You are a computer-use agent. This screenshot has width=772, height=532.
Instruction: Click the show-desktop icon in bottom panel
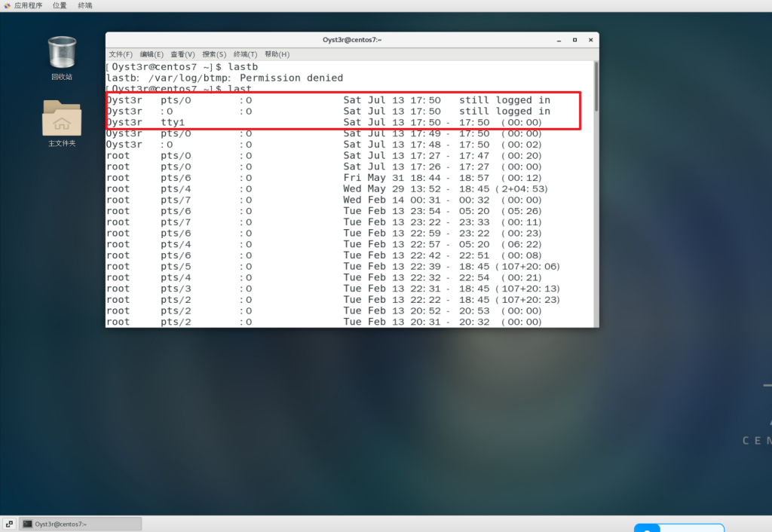click(9, 524)
